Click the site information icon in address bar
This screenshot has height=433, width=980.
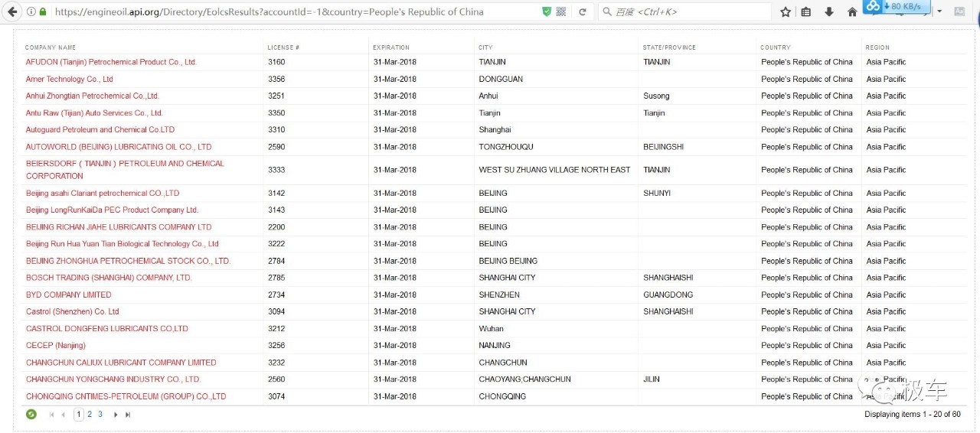(x=31, y=12)
